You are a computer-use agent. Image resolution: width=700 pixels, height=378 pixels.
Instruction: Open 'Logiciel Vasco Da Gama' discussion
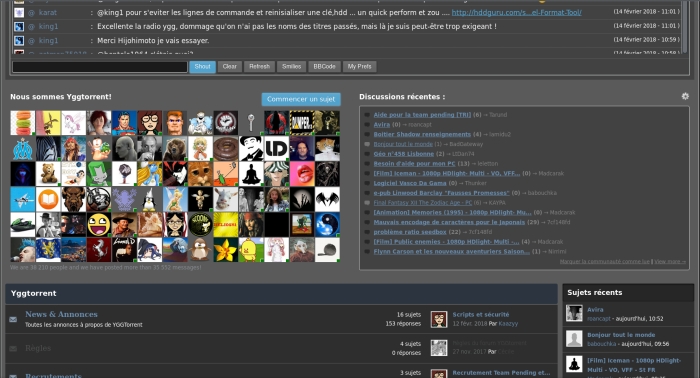tap(410, 183)
